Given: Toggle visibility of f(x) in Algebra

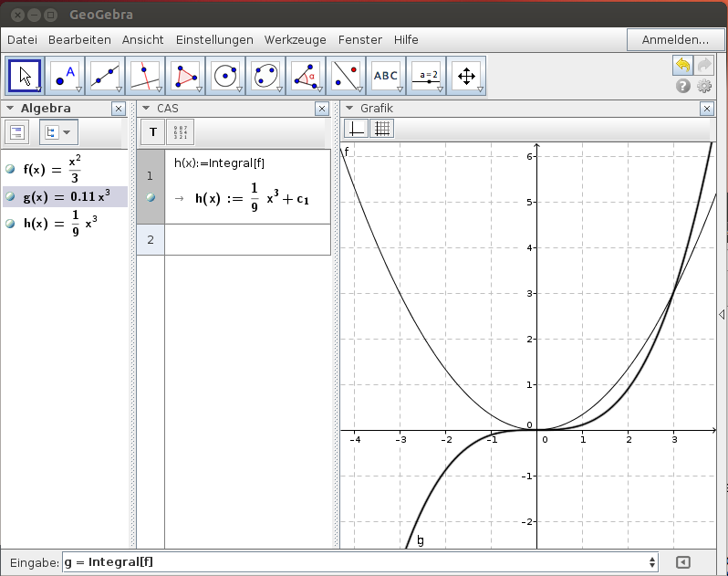Looking at the screenshot, I should click(10, 169).
